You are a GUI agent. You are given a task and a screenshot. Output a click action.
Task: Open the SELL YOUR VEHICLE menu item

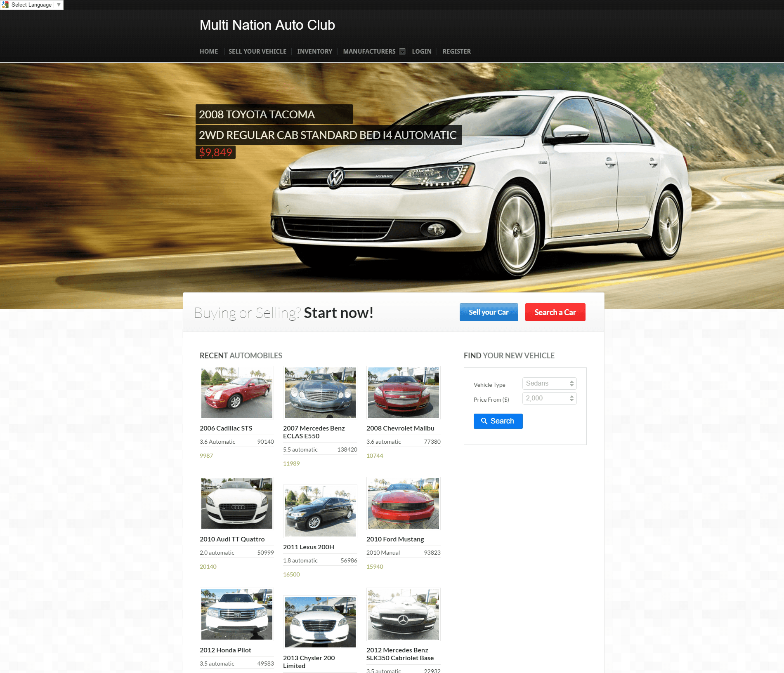(257, 52)
